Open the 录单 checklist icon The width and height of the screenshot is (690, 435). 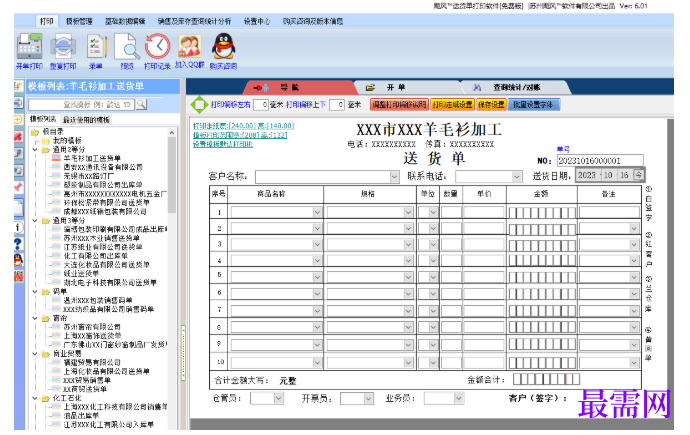click(x=95, y=47)
